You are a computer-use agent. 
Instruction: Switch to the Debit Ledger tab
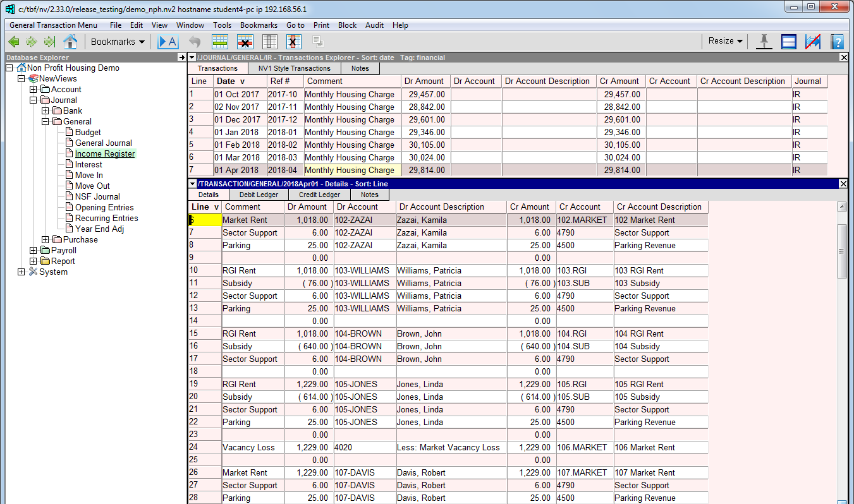(x=259, y=195)
